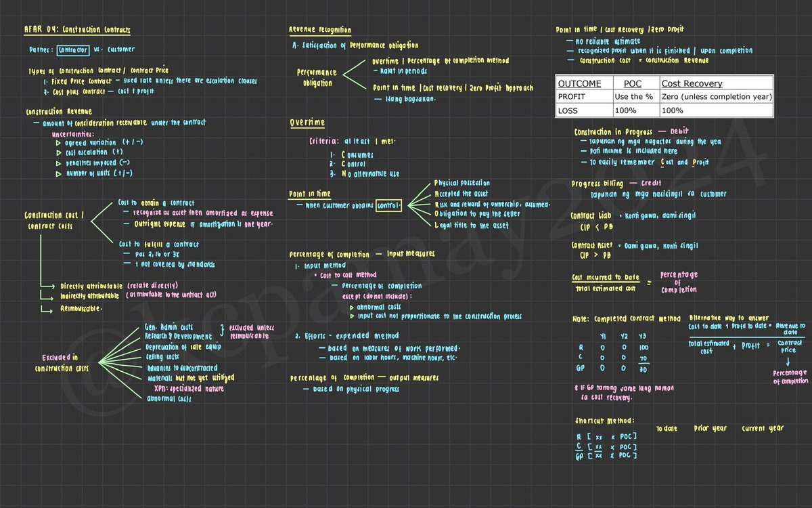
Task: Click the 'Progress billing' heading
Action: (597, 184)
